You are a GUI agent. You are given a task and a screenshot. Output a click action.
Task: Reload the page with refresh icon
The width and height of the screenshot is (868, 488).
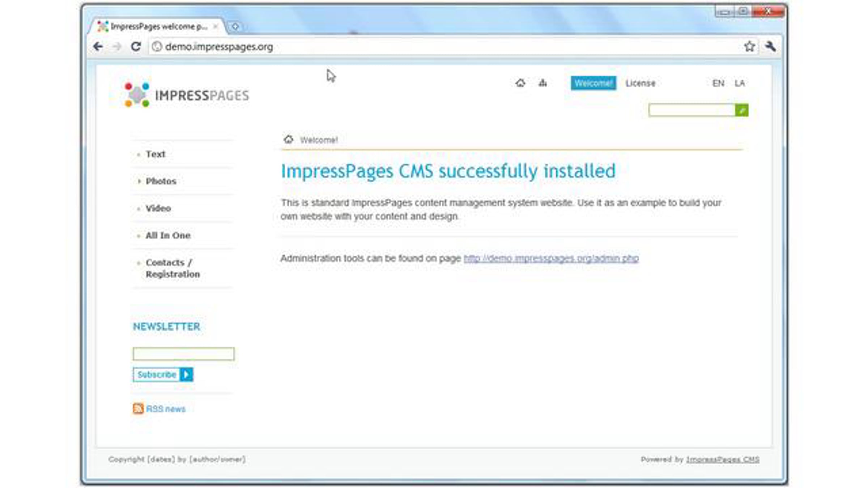point(136,47)
